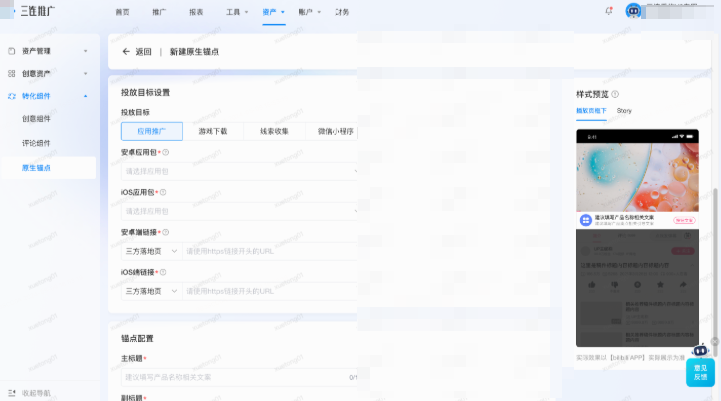This screenshot has height=401, width=721.
Task: Open the 资产 dropdown menu
Action: (274, 12)
